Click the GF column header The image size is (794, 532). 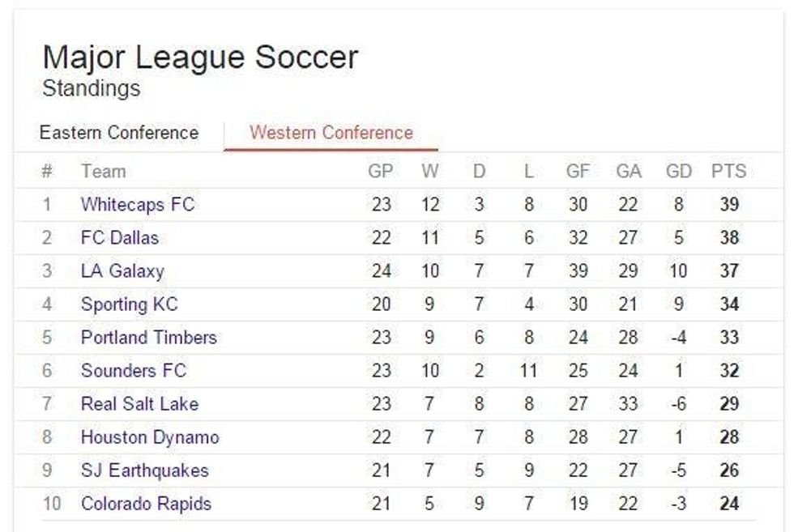click(x=578, y=172)
